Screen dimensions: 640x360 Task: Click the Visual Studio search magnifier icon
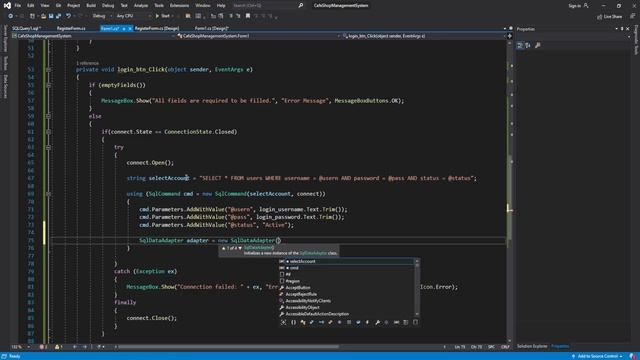[301, 6]
